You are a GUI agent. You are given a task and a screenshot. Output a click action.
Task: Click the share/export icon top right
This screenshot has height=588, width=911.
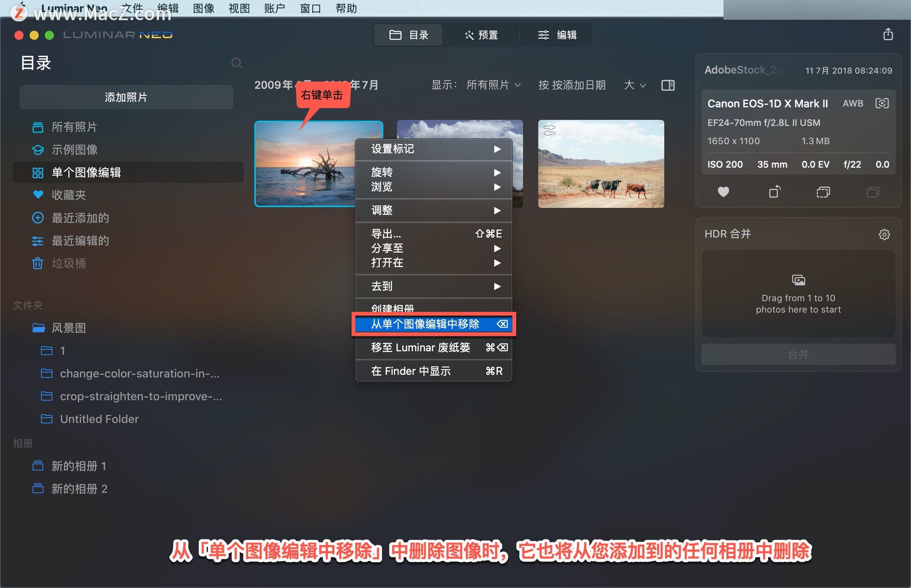[x=888, y=34]
